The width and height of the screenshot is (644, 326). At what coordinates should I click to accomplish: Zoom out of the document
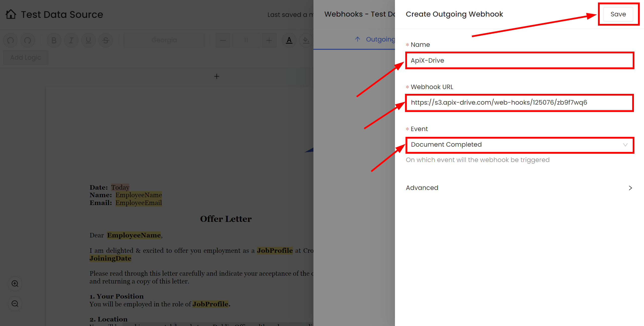[x=15, y=304]
